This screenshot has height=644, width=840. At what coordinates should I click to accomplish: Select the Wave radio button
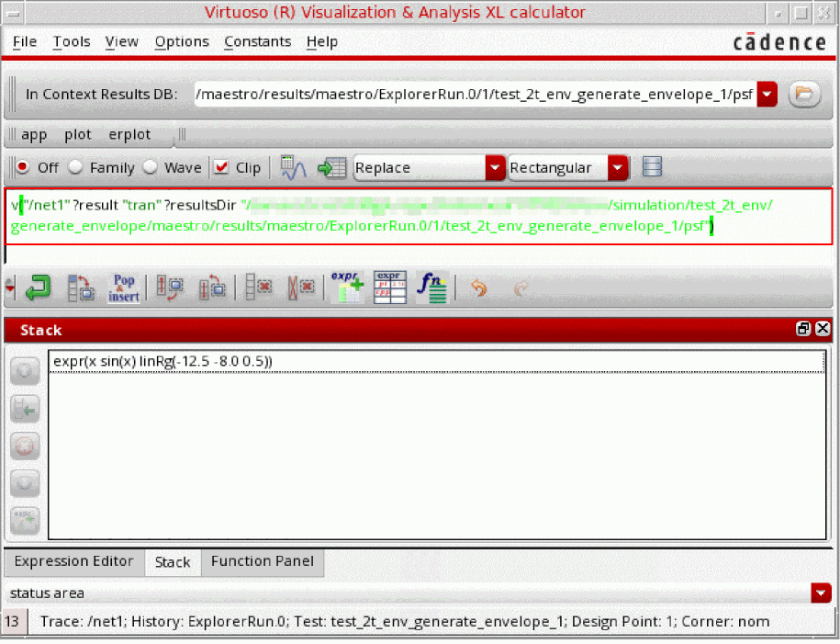pos(150,167)
